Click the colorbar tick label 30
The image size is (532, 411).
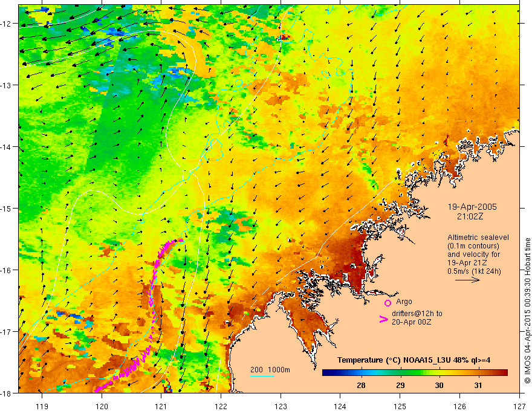click(x=439, y=385)
